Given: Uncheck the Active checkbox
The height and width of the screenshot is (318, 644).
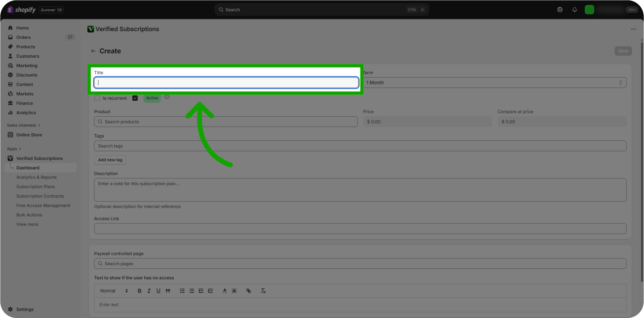Looking at the screenshot, I should pos(135,98).
